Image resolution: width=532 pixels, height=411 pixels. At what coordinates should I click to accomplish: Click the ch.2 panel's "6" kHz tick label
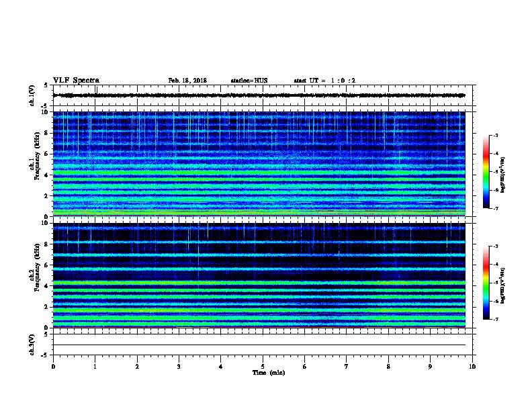pyautogui.click(x=47, y=265)
